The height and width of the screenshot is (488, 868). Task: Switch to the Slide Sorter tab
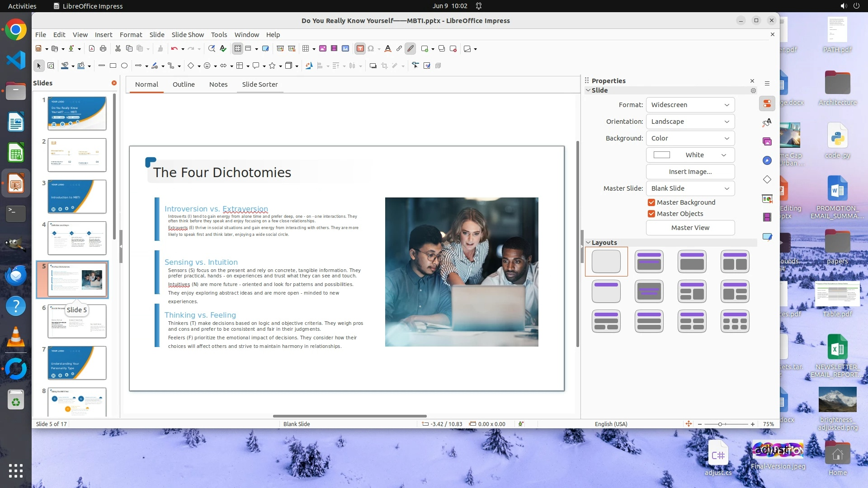point(259,84)
